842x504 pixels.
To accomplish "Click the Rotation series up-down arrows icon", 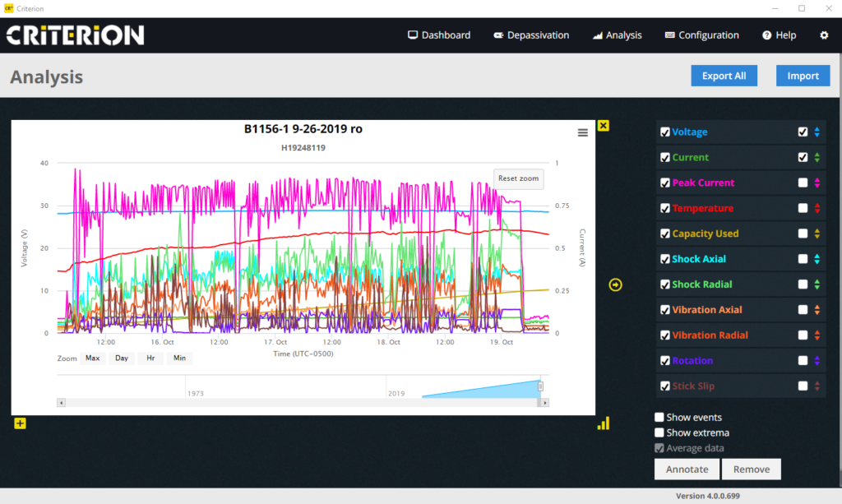I will click(817, 361).
